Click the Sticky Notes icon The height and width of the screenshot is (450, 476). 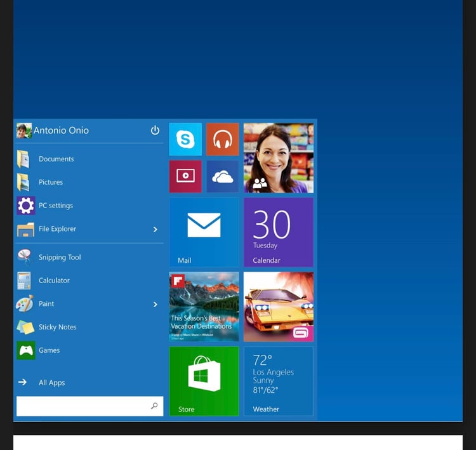(25, 327)
